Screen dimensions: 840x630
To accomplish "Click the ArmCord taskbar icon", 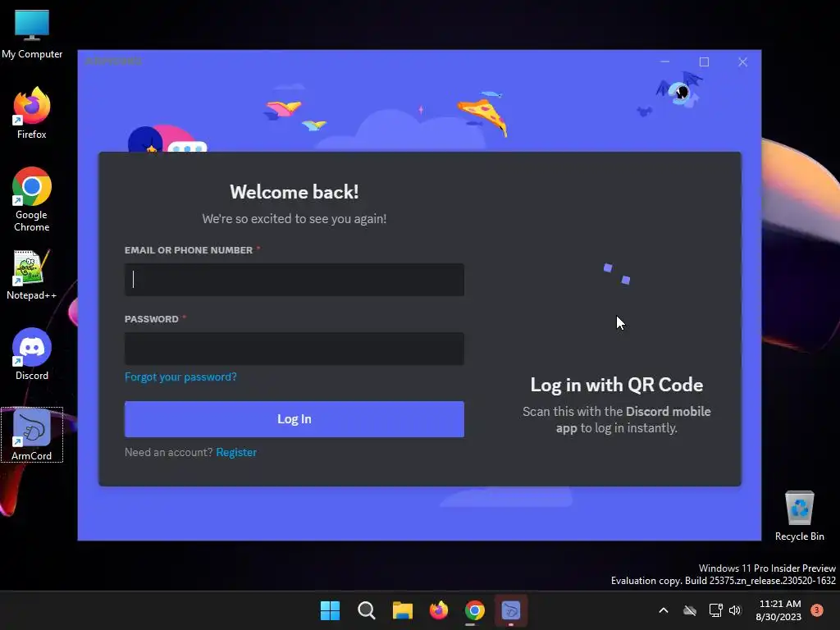I will pyautogui.click(x=511, y=610).
